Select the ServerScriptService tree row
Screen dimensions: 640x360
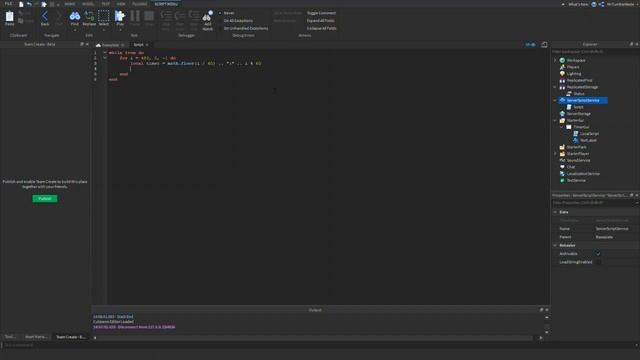583,100
